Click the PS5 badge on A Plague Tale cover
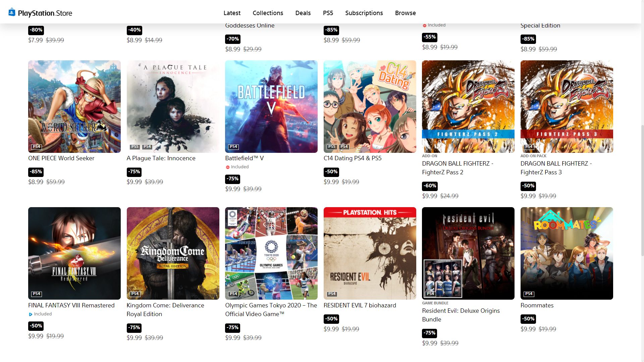Screen dimensions: 644x362 [x=135, y=147]
